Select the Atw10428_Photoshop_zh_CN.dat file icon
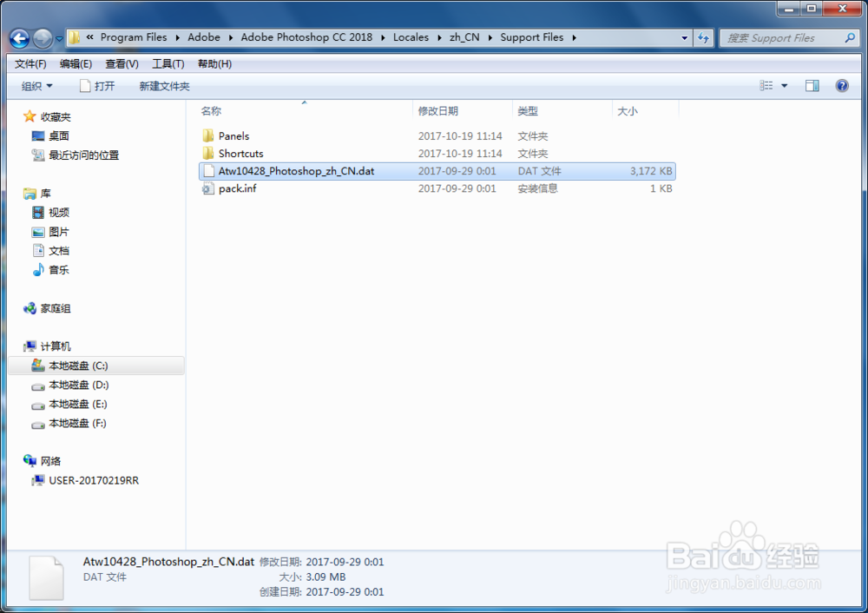The width and height of the screenshot is (868, 613). point(208,171)
